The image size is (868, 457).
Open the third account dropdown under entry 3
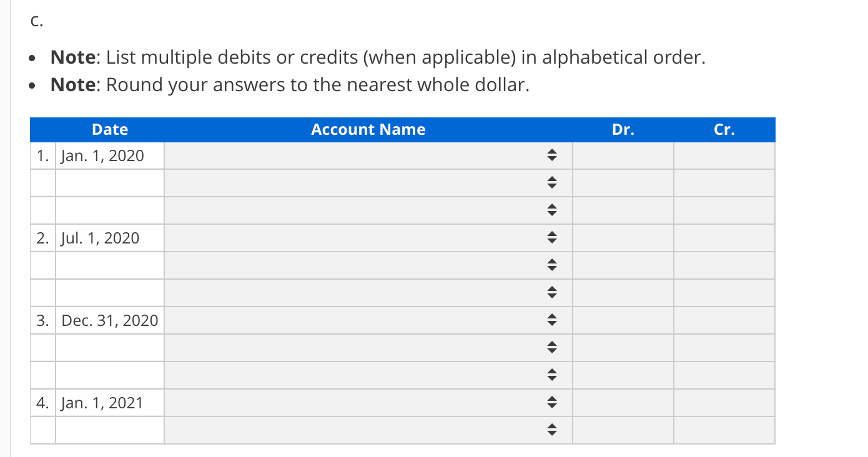pyautogui.click(x=552, y=375)
